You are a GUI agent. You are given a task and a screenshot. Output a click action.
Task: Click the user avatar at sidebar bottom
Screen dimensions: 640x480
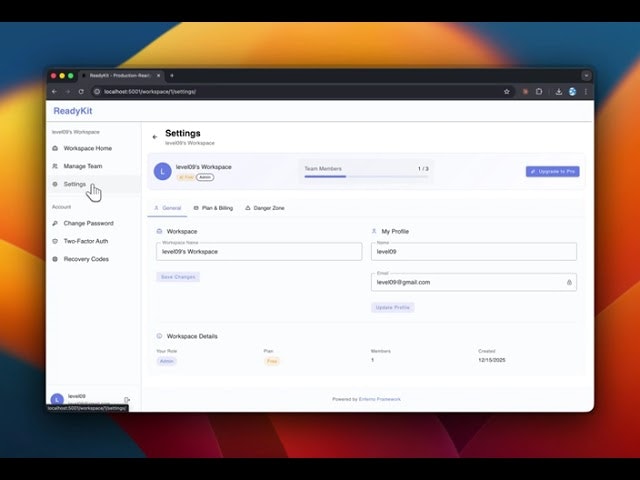click(x=57, y=400)
